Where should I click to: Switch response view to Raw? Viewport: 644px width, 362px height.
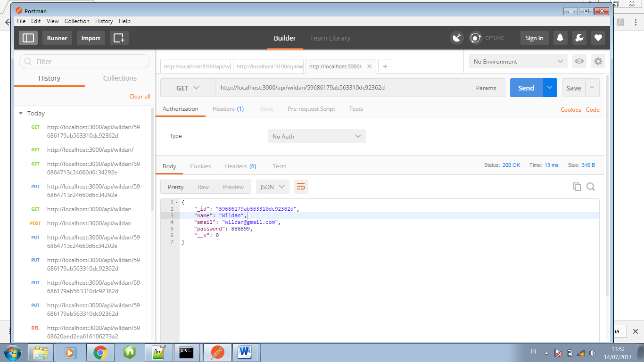203,187
